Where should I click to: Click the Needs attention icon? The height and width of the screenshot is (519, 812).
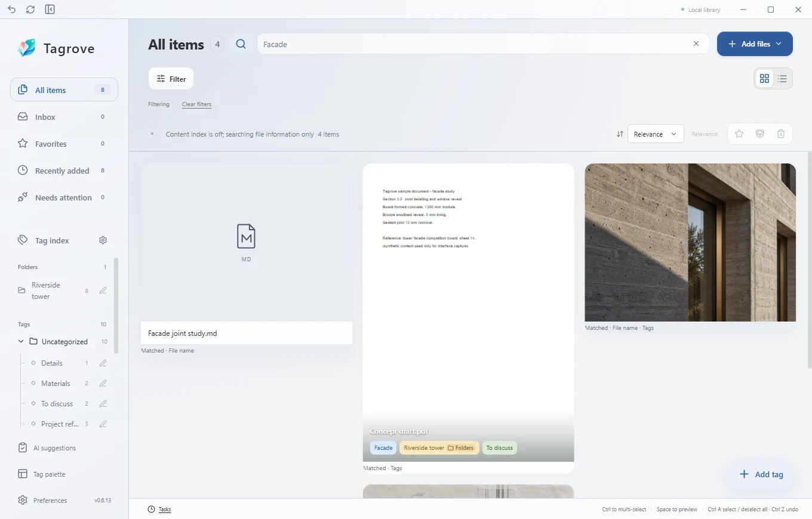[23, 197]
